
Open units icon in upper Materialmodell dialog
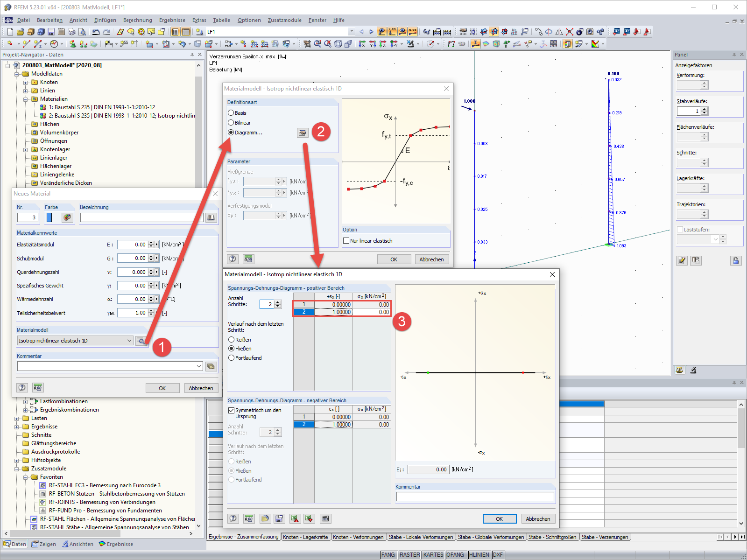point(248,259)
